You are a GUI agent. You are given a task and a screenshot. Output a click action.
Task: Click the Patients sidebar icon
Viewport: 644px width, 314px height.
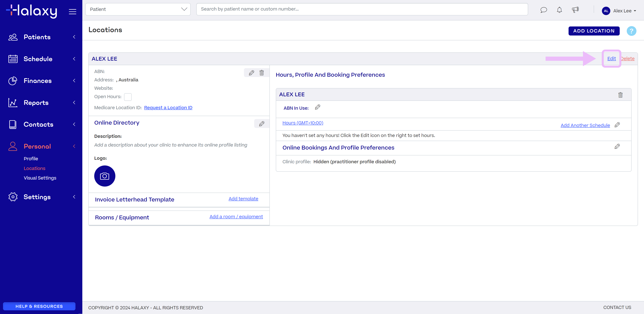[x=13, y=37]
